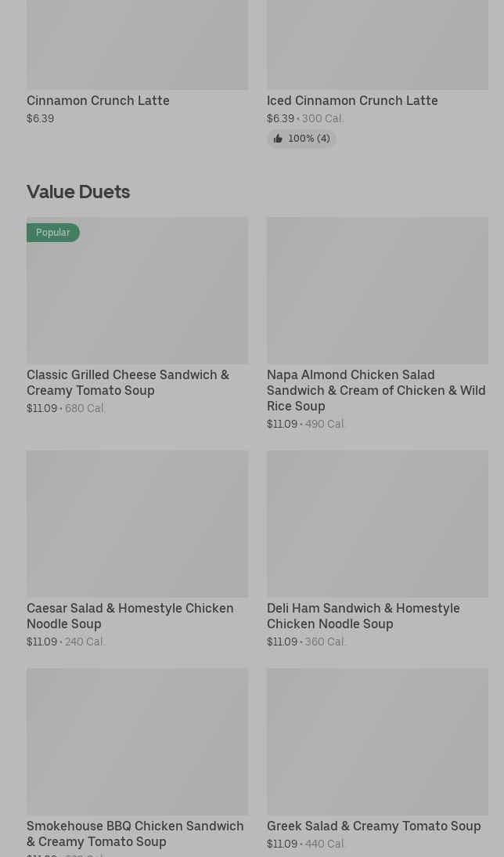Viewport: 504px width, 857px height.
Task: Select the Cinnamon Crunch Latte title
Action: (98, 100)
